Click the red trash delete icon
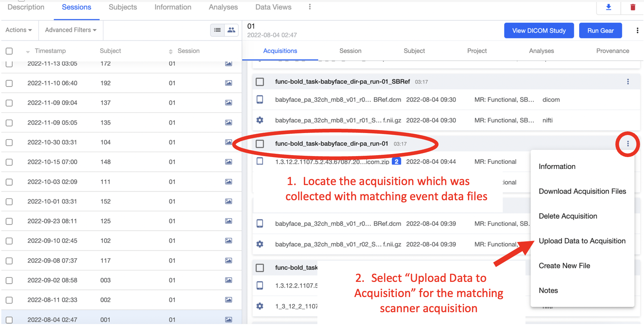The height and width of the screenshot is (326, 644). (x=633, y=7)
